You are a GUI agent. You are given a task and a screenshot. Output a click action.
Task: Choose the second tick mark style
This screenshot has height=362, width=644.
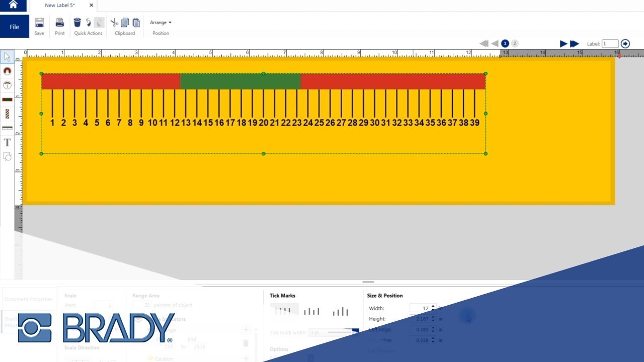[311, 311]
